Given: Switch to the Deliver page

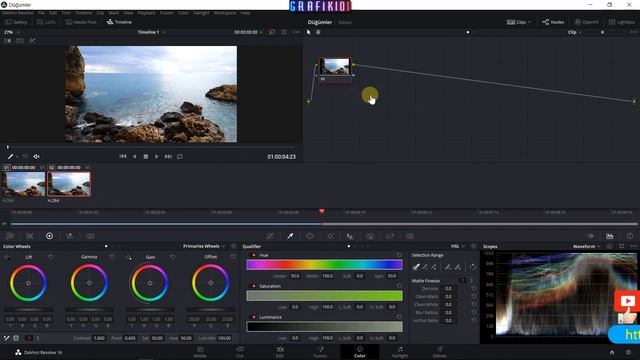Looking at the screenshot, I should [440, 352].
